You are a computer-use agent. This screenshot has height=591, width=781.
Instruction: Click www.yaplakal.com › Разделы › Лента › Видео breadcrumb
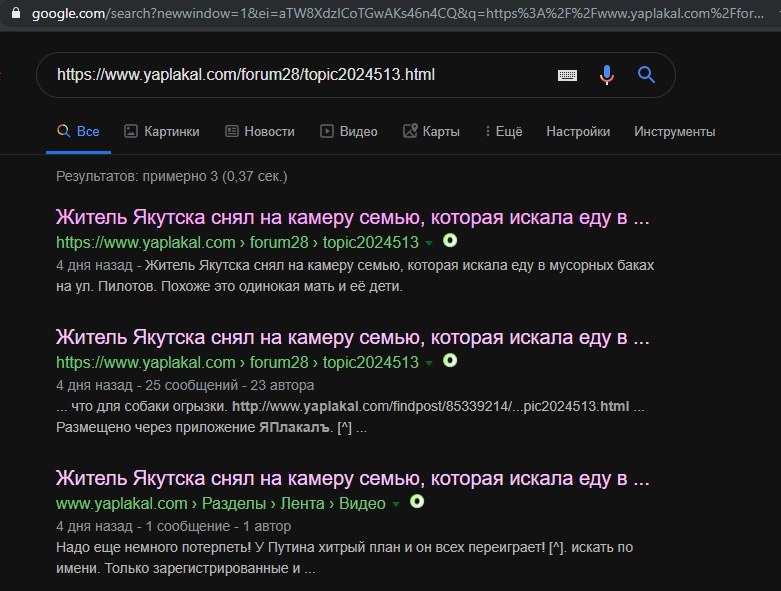(x=221, y=503)
